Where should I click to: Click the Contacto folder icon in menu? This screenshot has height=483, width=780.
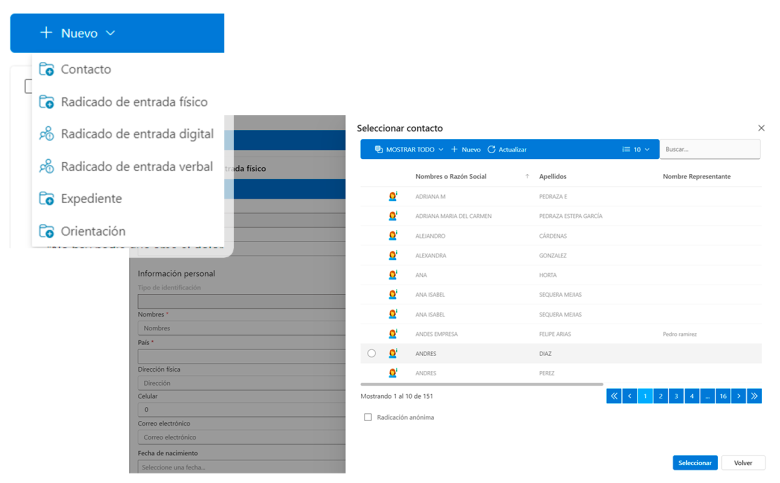46,70
